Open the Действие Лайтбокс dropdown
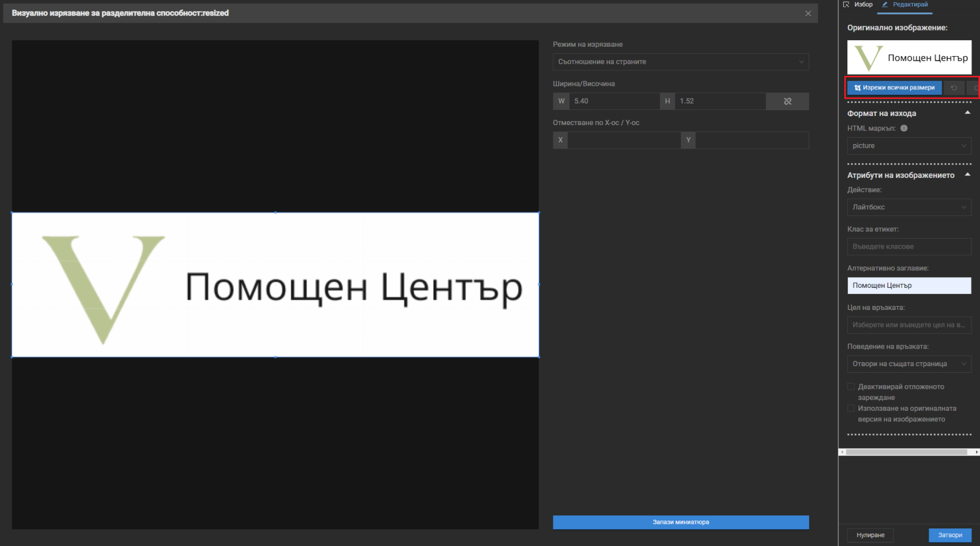This screenshot has height=546, width=980. pyautogui.click(x=909, y=207)
